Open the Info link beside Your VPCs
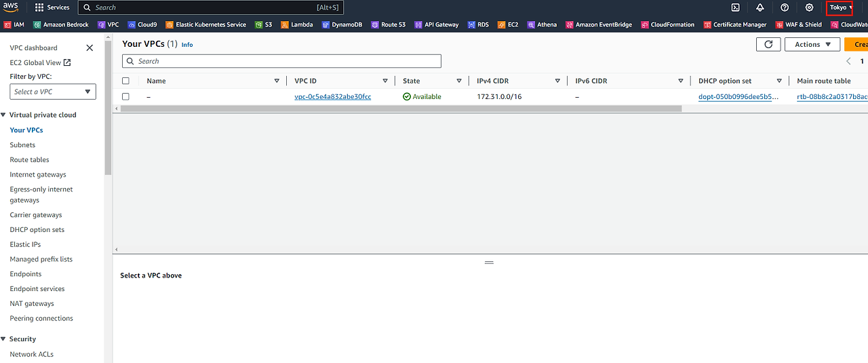Screen dimensions: 868x363 pyautogui.click(x=187, y=45)
